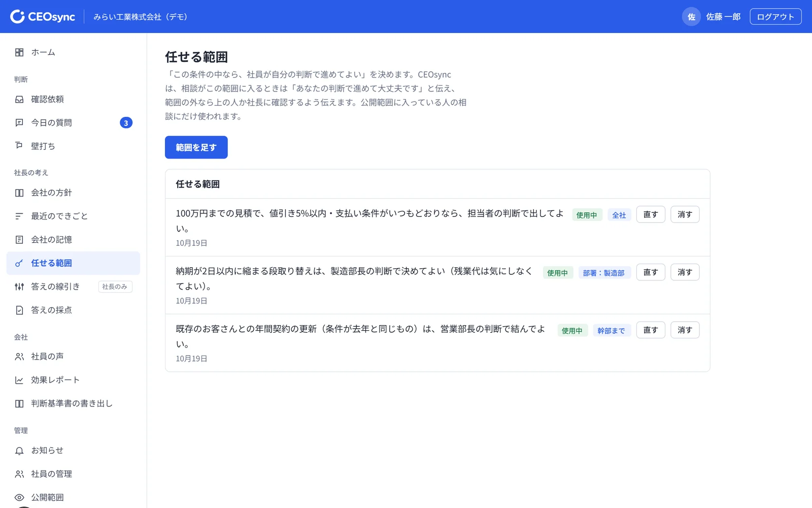Click company name みらい工業株式会社（デモ）
The height and width of the screenshot is (508, 812).
point(141,17)
